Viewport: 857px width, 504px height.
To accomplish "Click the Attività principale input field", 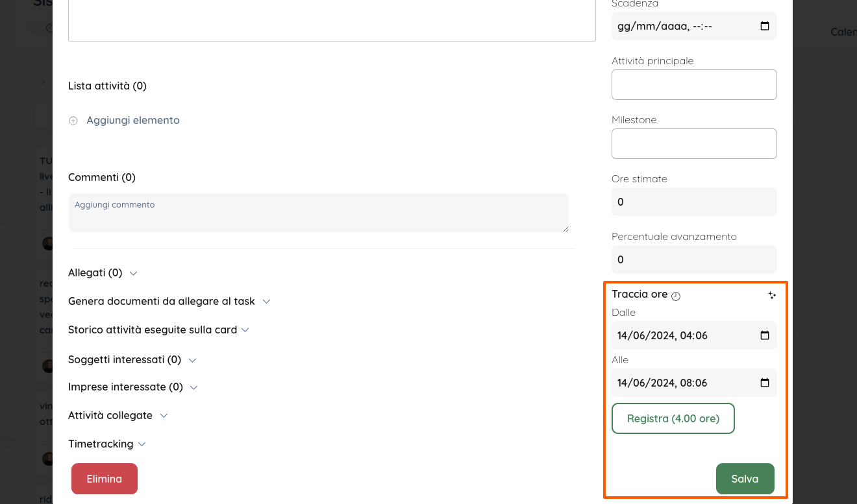I will coord(693,85).
